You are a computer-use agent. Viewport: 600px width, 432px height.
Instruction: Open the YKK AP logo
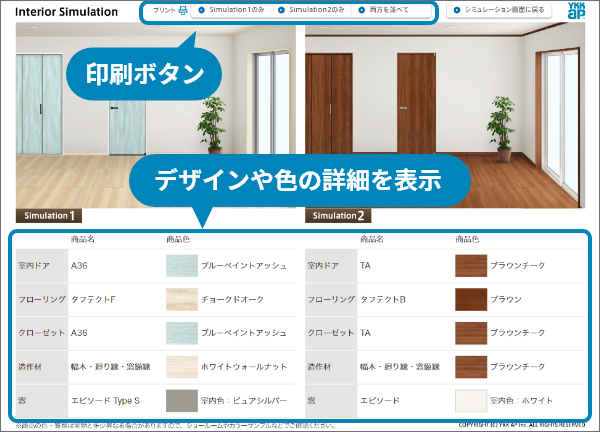pyautogui.click(x=576, y=11)
